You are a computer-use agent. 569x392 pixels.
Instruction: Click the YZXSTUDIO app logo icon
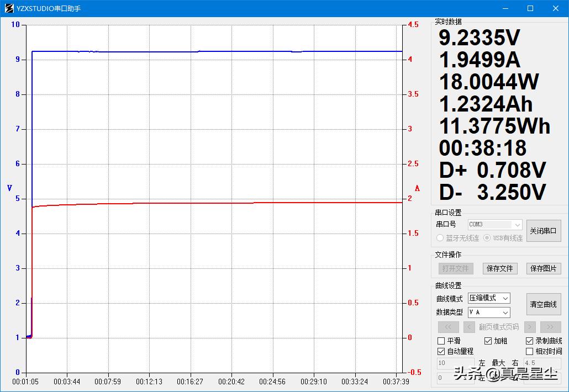[9, 8]
